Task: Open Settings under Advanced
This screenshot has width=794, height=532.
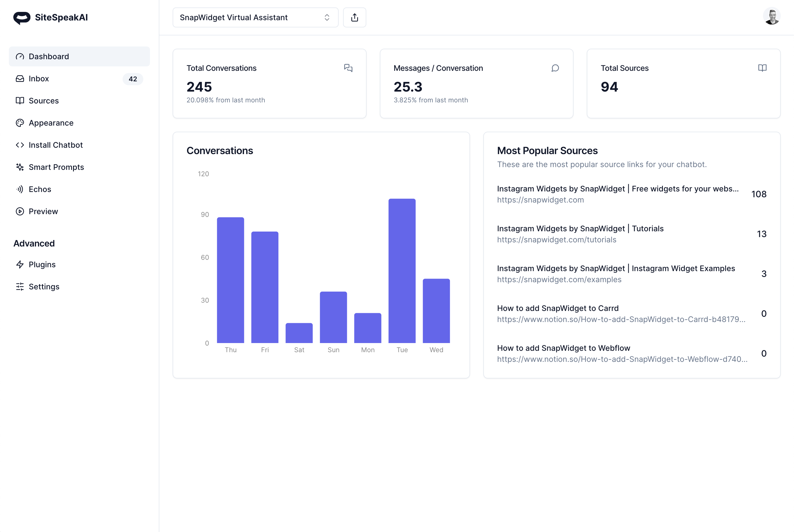Action: pos(44,287)
